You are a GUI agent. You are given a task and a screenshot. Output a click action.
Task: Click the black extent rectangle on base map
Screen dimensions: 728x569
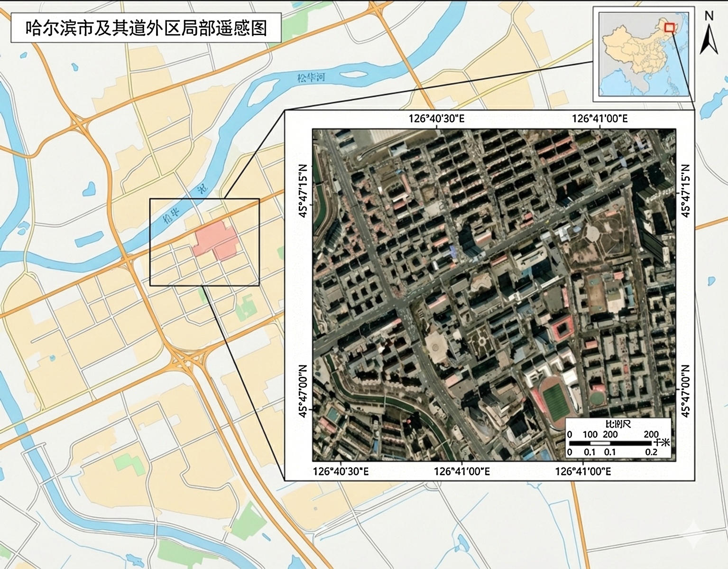(x=204, y=242)
